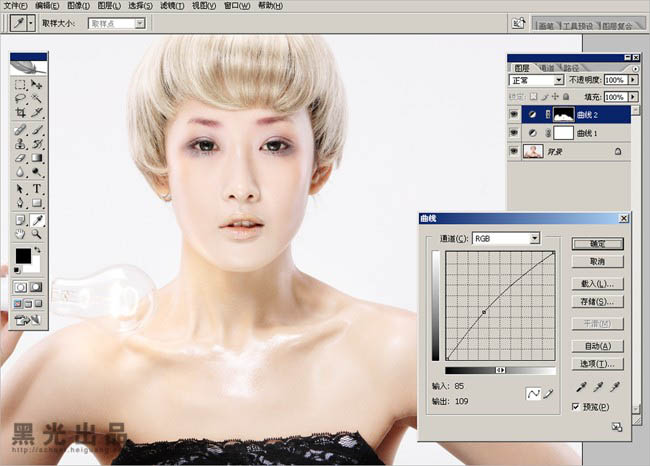Hide the 曲线 1 layer
The image size is (650, 466).
click(x=514, y=133)
